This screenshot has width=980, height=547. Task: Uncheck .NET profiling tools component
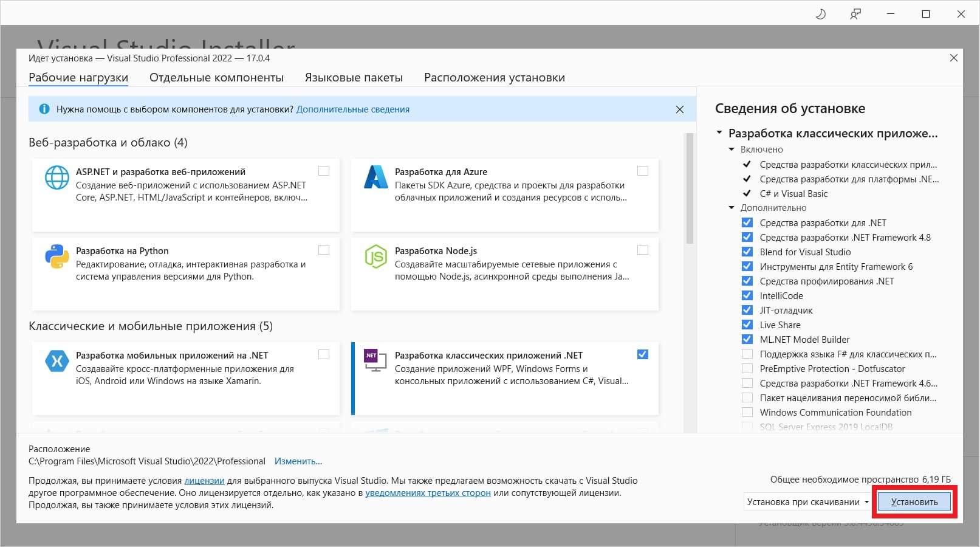(747, 281)
